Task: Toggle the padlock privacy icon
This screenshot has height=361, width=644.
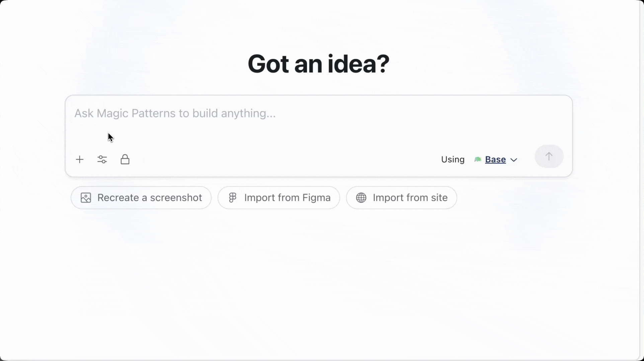Action: (125, 159)
